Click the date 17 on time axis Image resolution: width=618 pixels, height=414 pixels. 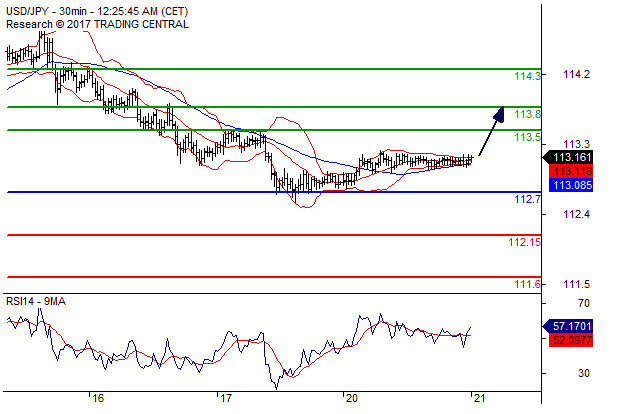tap(225, 398)
